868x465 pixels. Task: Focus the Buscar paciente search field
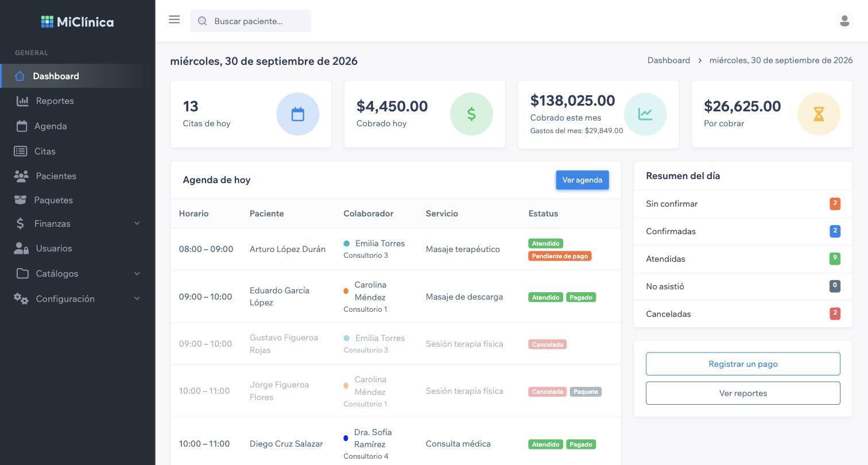(x=251, y=21)
